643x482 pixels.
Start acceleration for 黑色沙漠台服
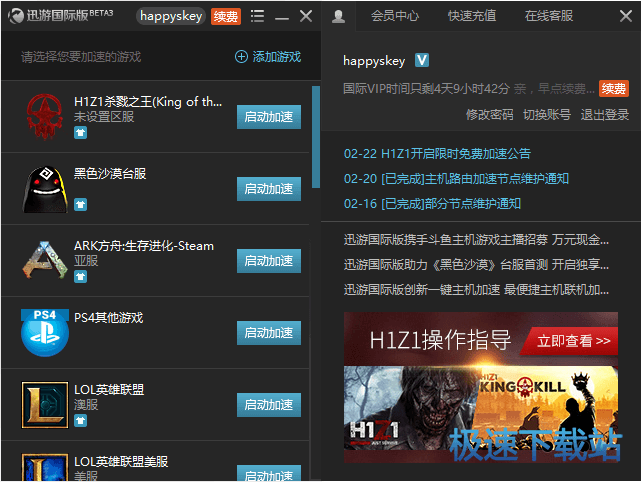click(x=269, y=189)
